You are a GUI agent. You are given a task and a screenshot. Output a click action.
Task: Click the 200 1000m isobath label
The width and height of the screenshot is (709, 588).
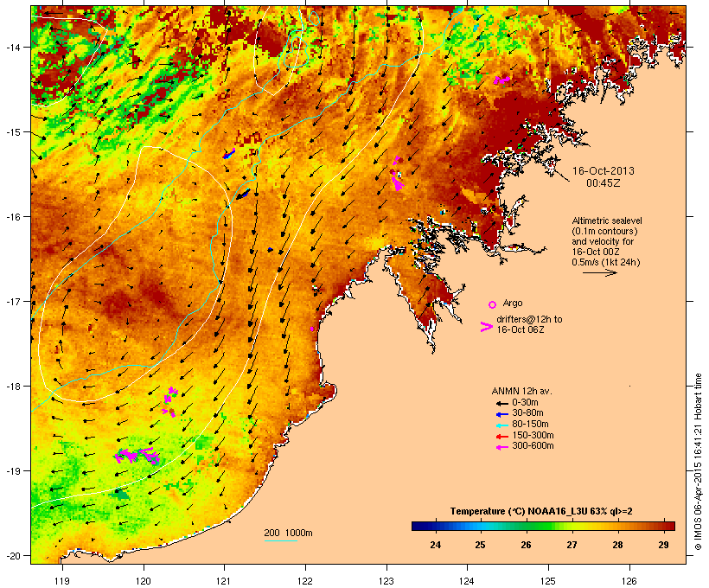288,533
